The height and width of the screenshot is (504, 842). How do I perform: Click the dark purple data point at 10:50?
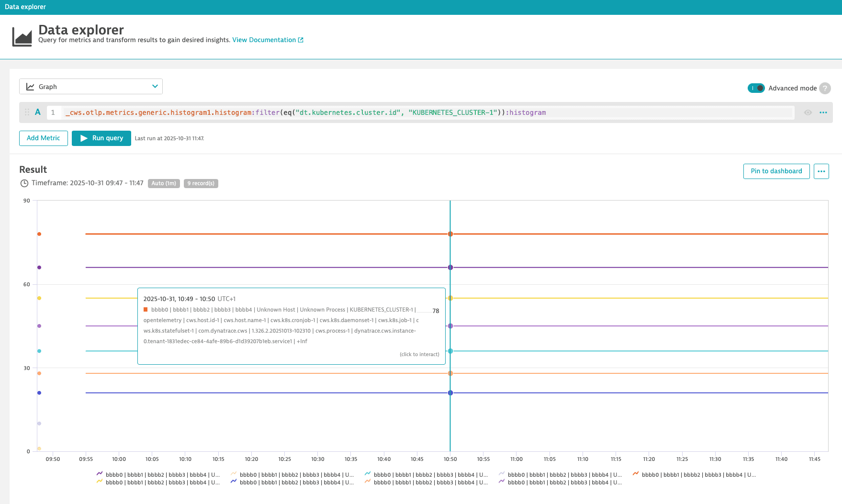click(450, 268)
